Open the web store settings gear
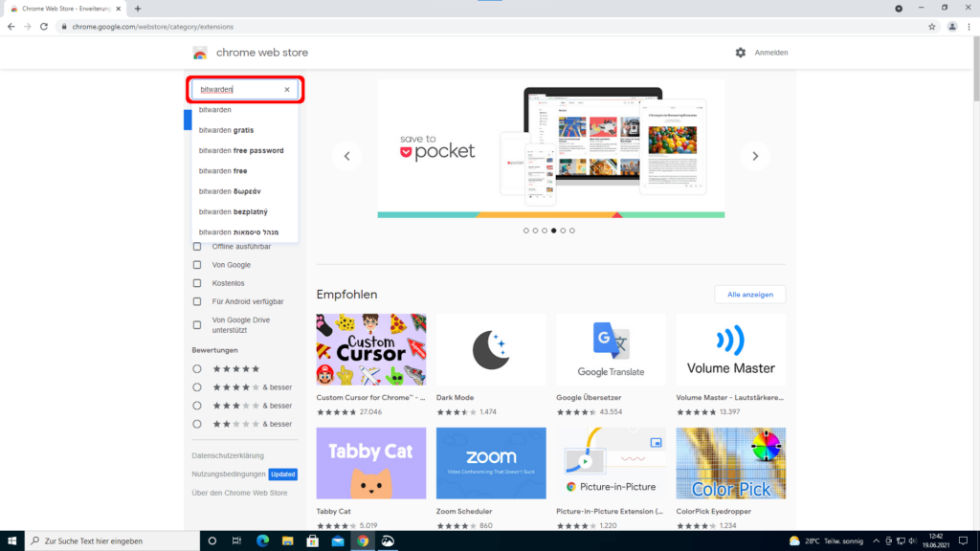980x551 pixels. point(740,53)
